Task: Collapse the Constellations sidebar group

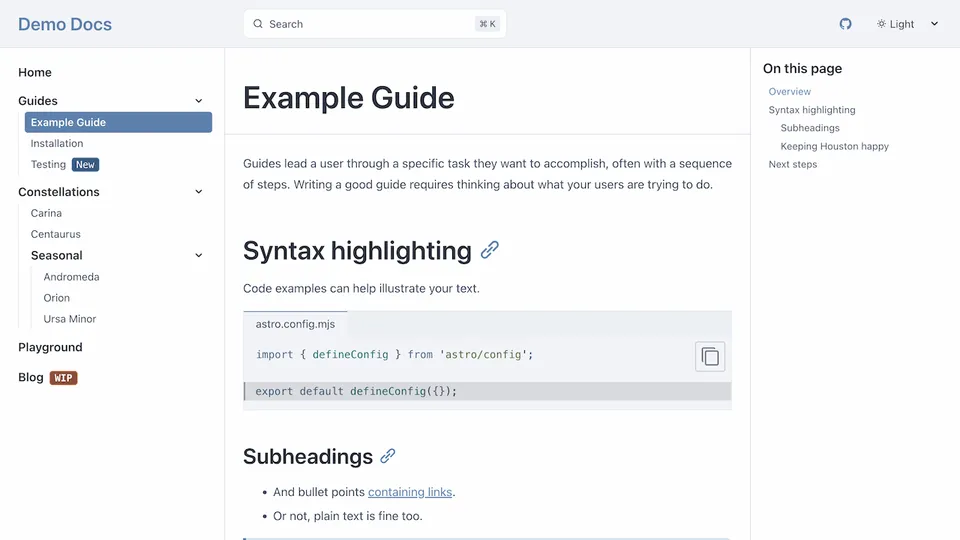Action: (198, 192)
